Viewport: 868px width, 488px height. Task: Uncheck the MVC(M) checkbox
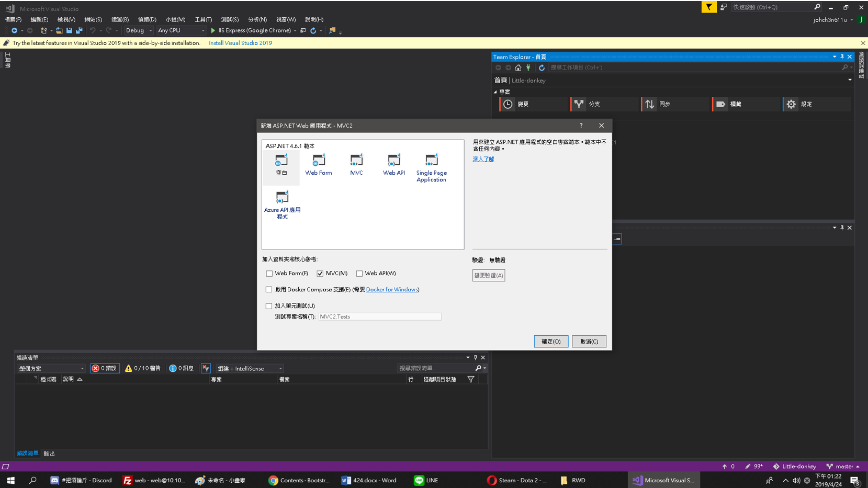click(320, 274)
